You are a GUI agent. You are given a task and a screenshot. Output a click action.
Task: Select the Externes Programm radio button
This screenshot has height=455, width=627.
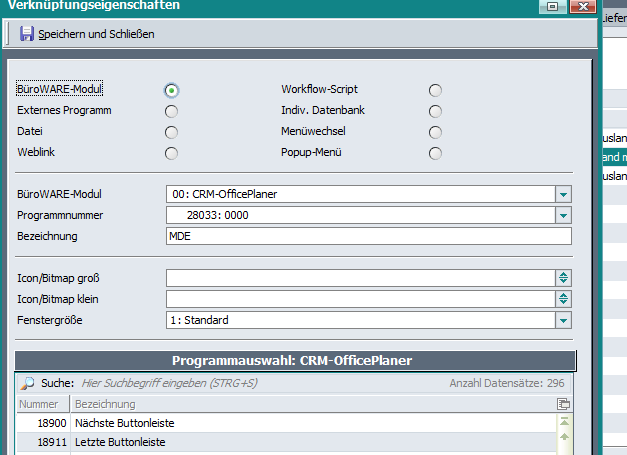tap(172, 111)
